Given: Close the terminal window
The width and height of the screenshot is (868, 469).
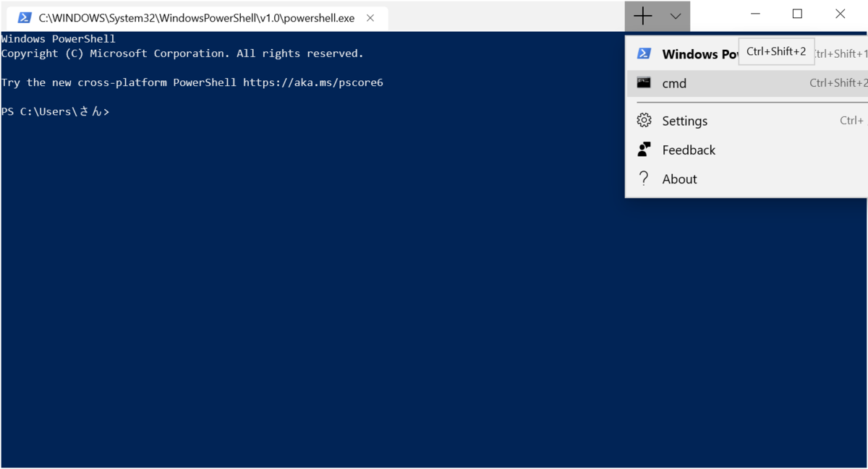Looking at the screenshot, I should [840, 14].
